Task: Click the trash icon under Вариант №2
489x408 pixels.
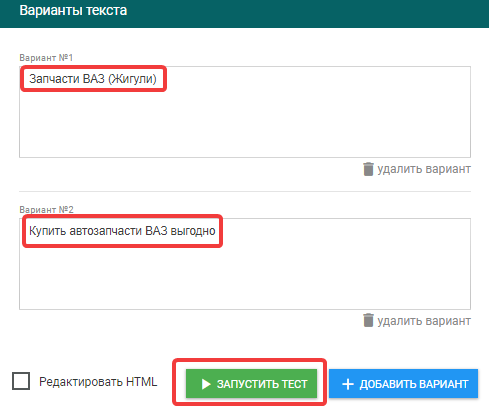Action: (x=368, y=320)
